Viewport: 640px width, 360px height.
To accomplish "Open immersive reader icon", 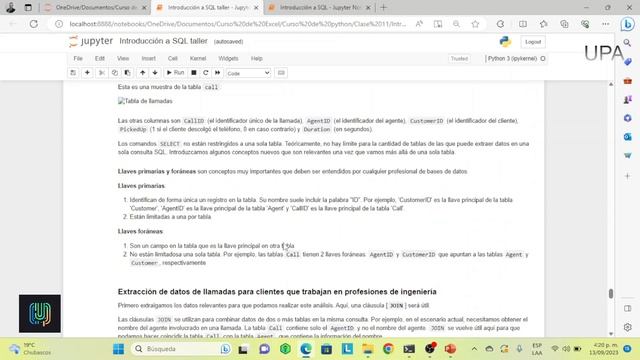I will pos(438,24).
